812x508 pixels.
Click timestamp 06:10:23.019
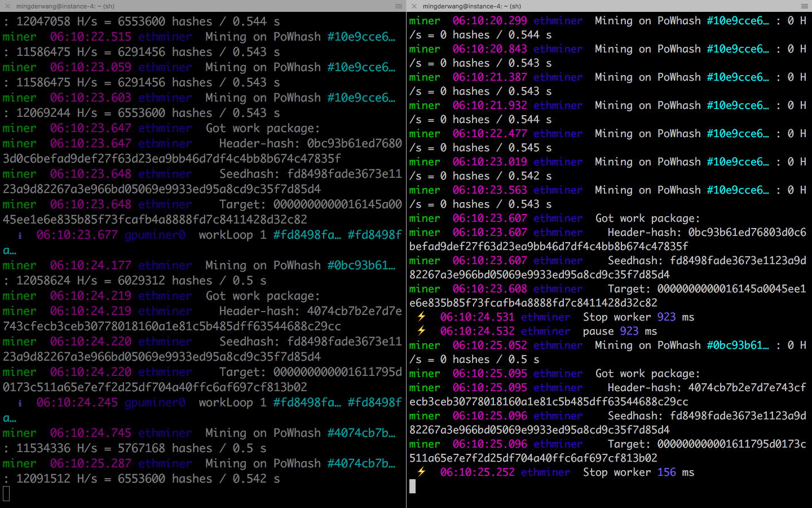click(490, 162)
